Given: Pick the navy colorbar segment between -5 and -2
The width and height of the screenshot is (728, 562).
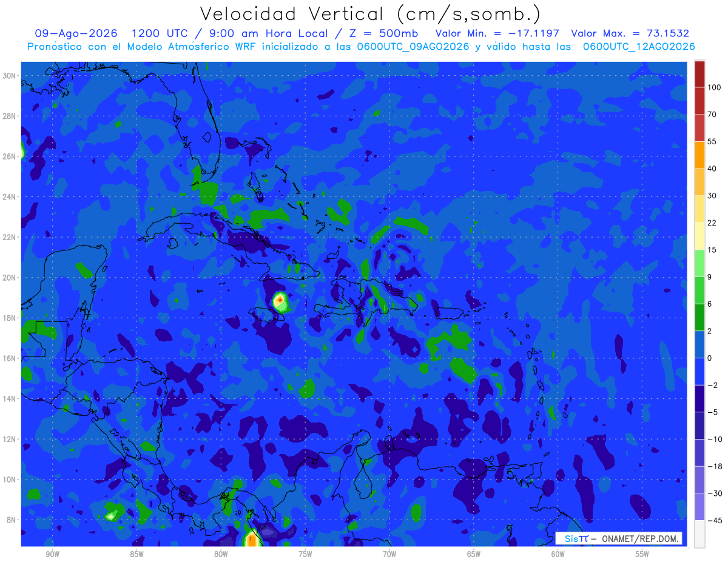Looking at the screenshot, I should (699, 398).
